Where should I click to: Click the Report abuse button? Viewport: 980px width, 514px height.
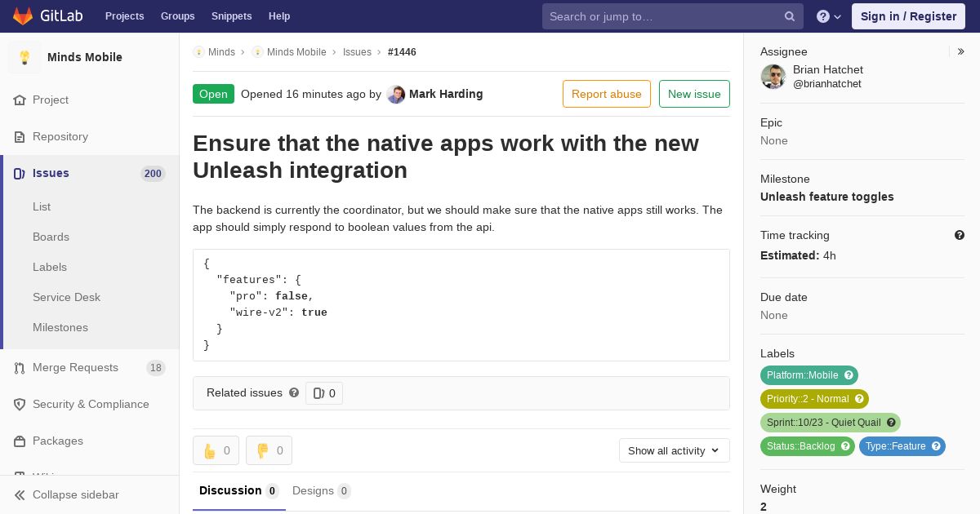point(607,94)
